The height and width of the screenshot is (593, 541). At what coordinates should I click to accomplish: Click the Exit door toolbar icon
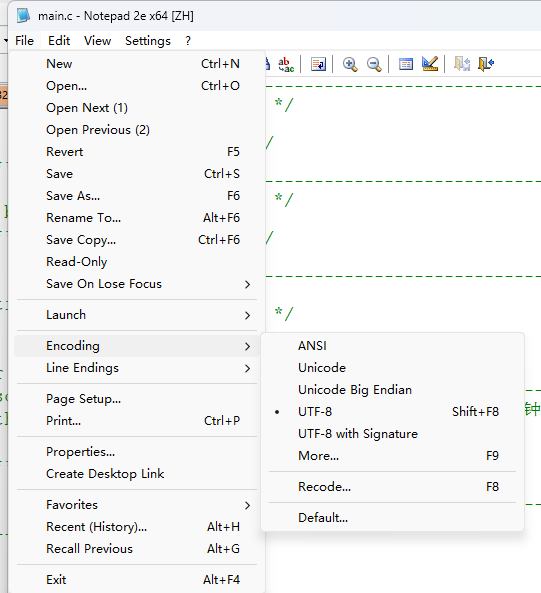point(486,64)
